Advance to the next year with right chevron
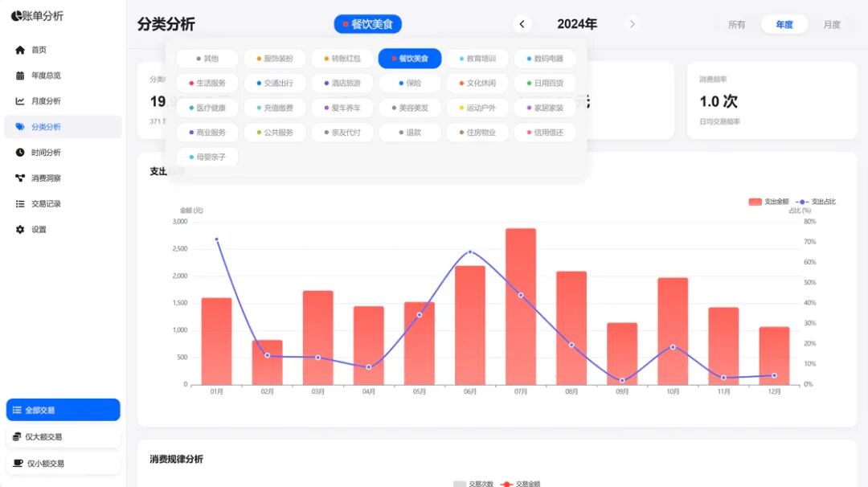868x487 pixels. (x=633, y=24)
